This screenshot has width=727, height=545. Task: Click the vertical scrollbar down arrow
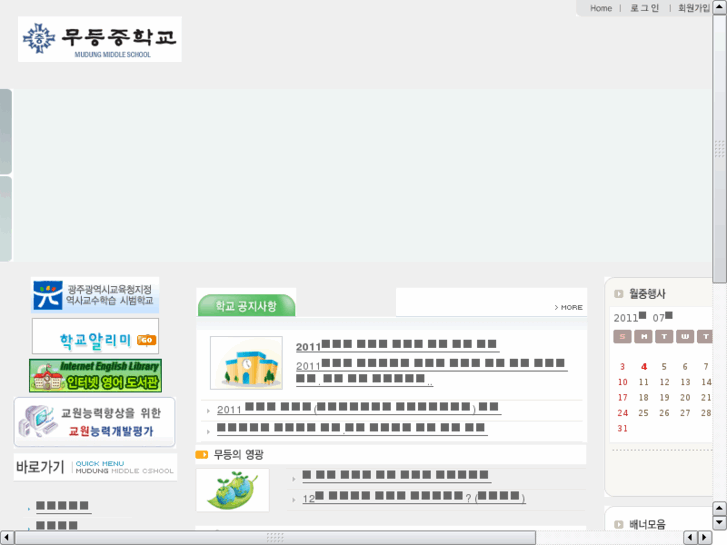coord(720,523)
